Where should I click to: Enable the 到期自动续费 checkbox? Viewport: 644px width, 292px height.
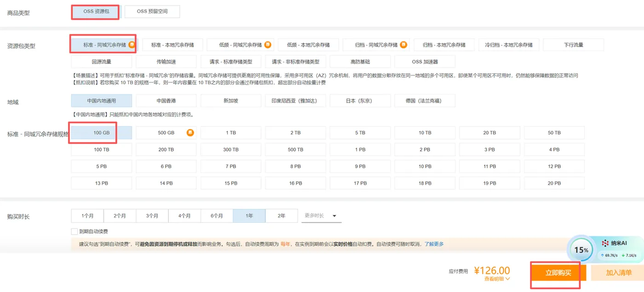click(75, 232)
